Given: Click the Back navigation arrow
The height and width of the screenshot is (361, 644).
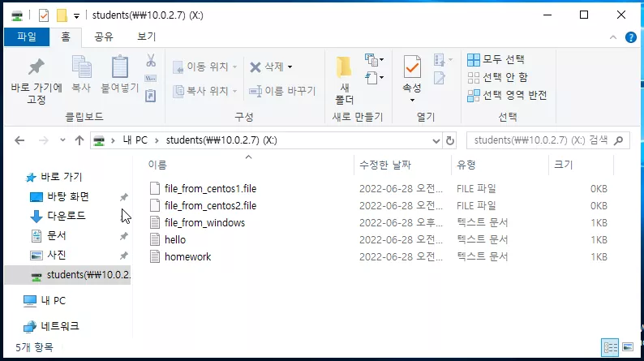Looking at the screenshot, I should pos(19,140).
